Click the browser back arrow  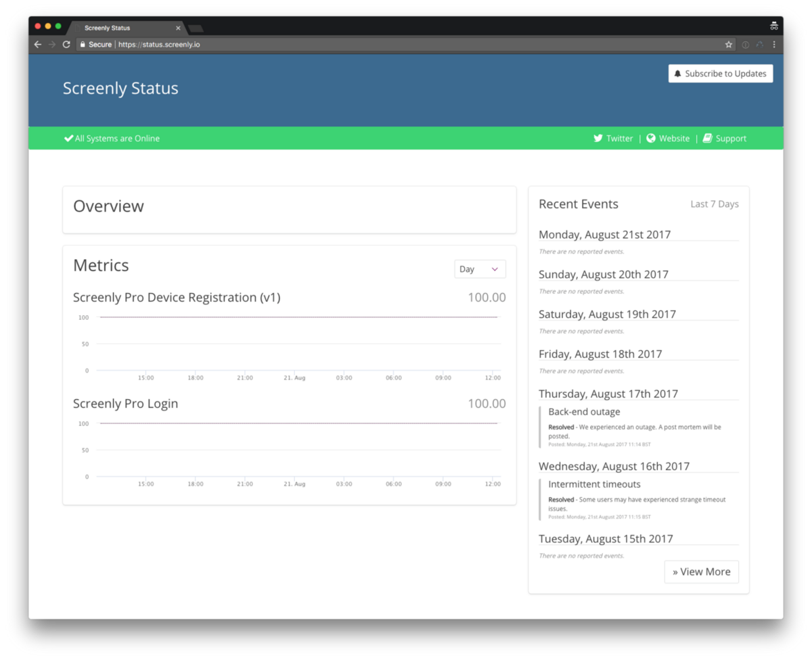coord(38,45)
